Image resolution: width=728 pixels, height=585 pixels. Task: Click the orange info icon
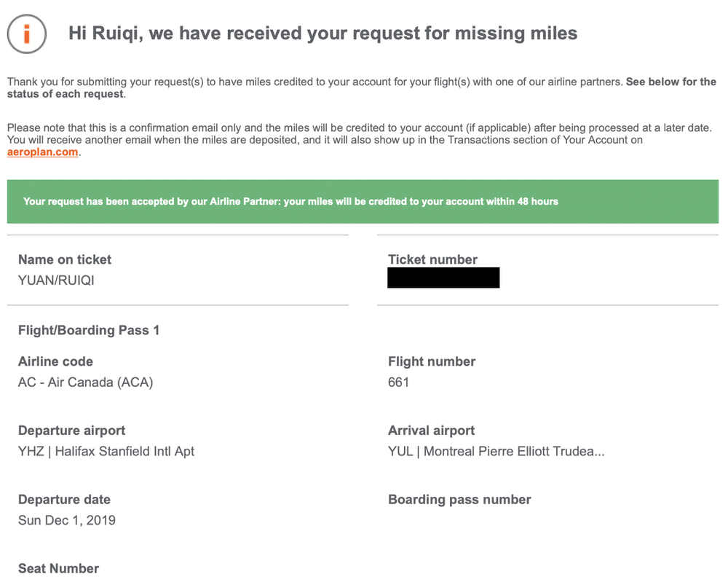[x=28, y=34]
